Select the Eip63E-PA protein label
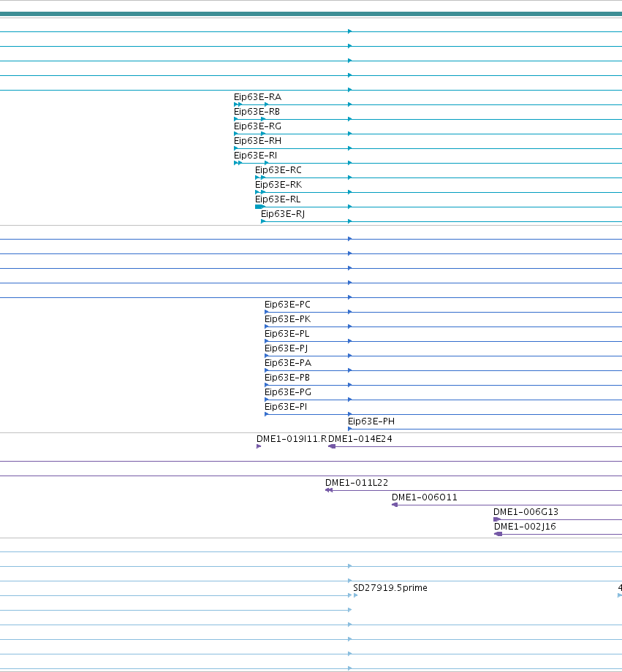This screenshot has height=672, width=622. coord(288,363)
